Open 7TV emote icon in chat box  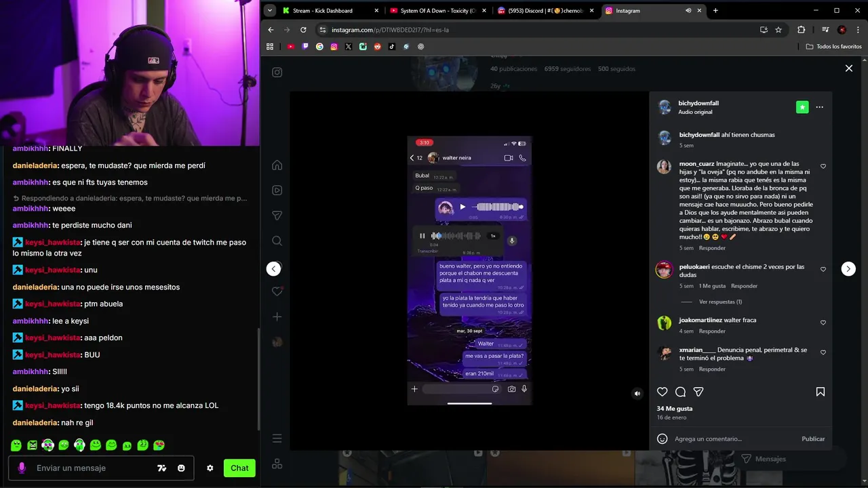point(161,468)
